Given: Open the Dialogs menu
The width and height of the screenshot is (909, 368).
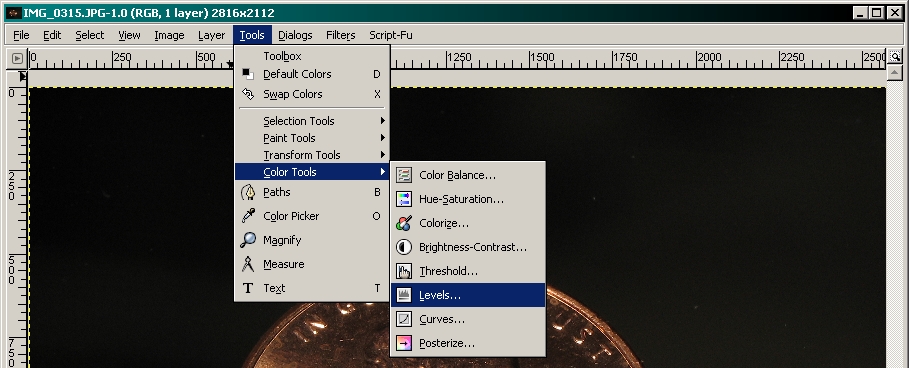Looking at the screenshot, I should click(x=295, y=35).
